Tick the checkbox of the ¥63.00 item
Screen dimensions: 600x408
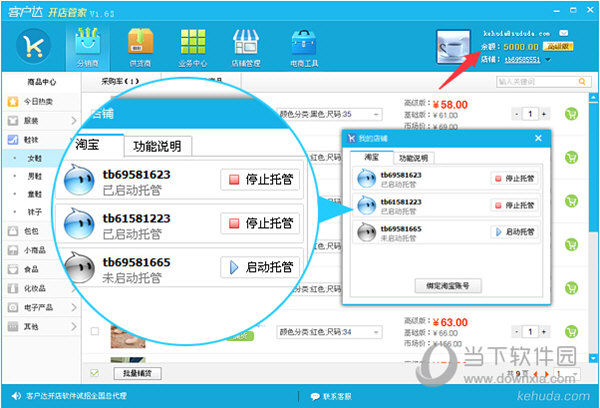[x=95, y=331]
